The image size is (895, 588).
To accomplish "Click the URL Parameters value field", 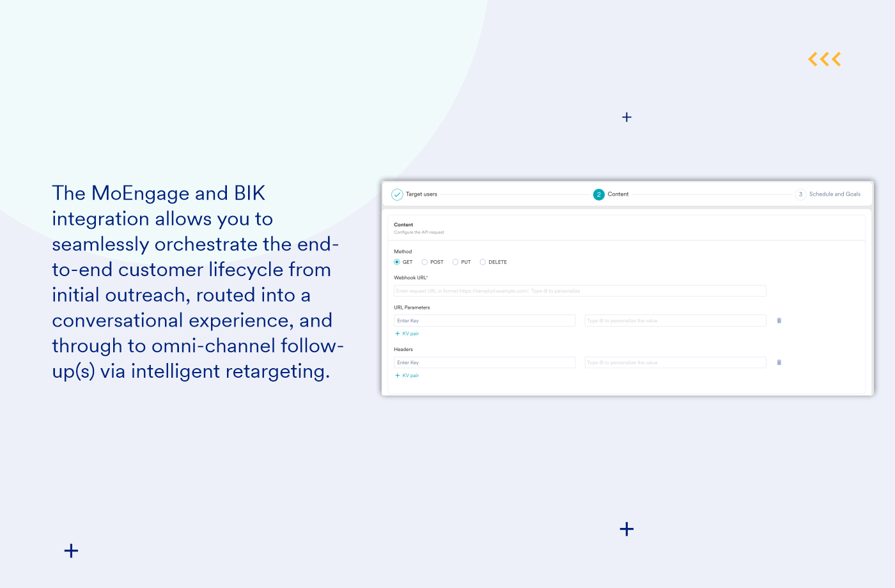I will click(x=675, y=321).
